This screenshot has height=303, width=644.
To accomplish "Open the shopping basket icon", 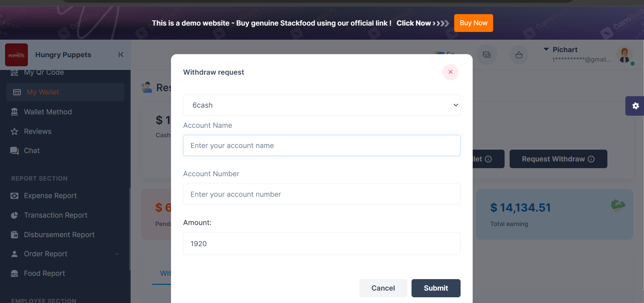I will click(519, 54).
